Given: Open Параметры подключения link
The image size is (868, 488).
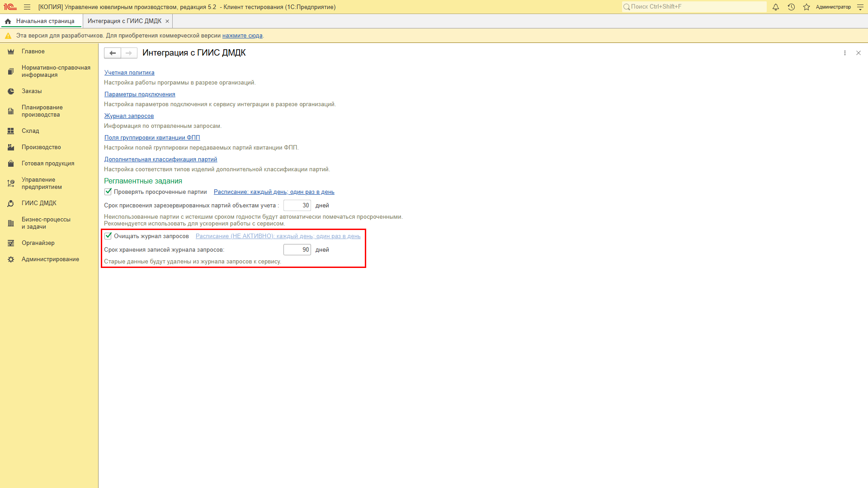Looking at the screenshot, I should click(x=140, y=94).
